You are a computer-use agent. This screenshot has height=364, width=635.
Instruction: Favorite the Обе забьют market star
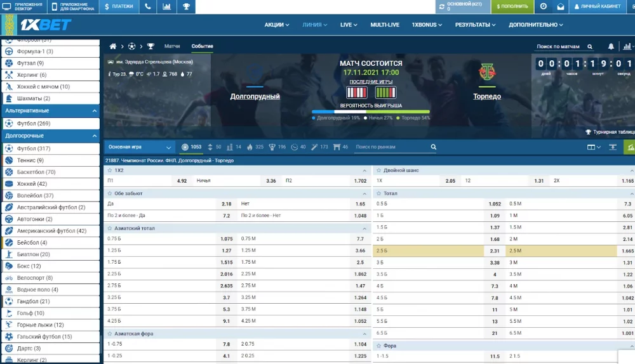pos(109,193)
